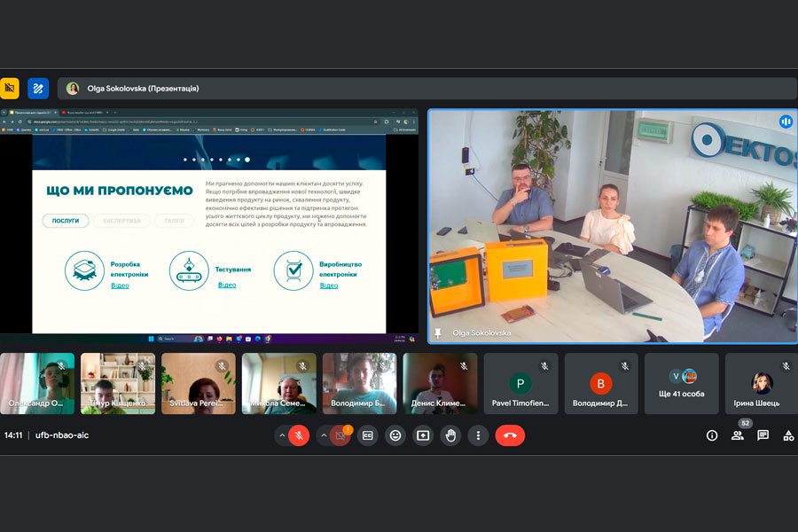Select the ГАЛУЗІ tab in the slide
The height and width of the screenshot is (532, 798).
point(174,221)
